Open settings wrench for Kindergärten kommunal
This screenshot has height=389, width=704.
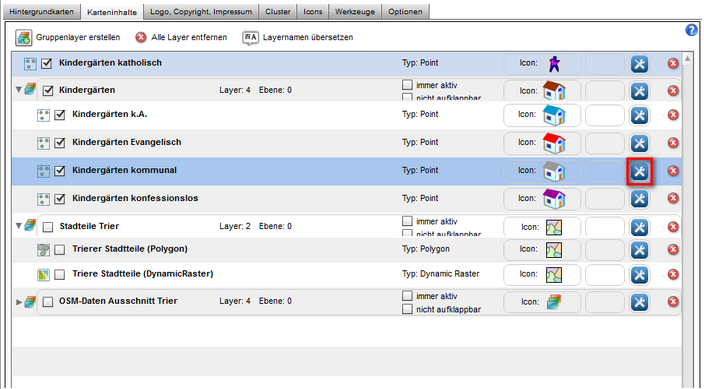pos(639,171)
